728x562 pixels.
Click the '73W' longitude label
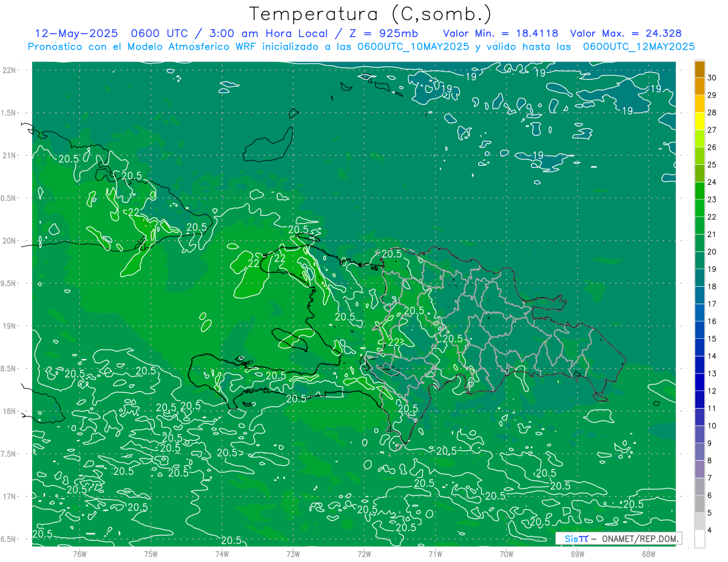293,554
